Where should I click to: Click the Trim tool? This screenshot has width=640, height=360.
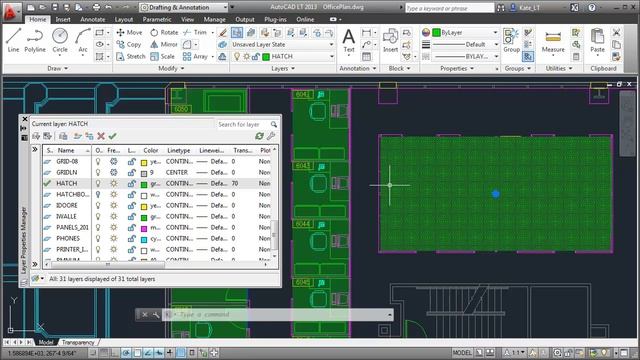coord(195,32)
